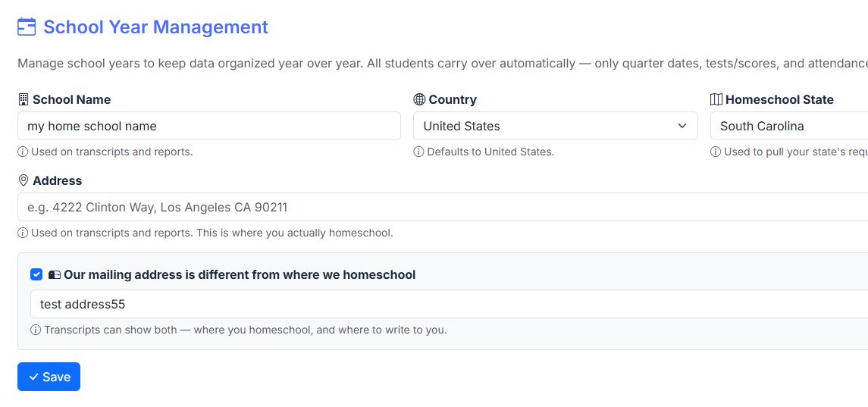Click the location pin icon next to Address
868x407 pixels.
(24, 180)
